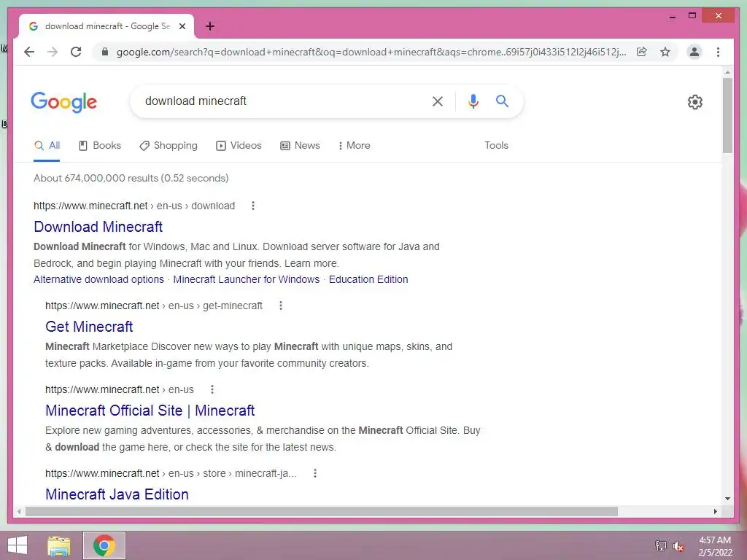Click the minecraft.net en-us download URL
Screen dimensions: 747x560
pyautogui.click(x=134, y=206)
